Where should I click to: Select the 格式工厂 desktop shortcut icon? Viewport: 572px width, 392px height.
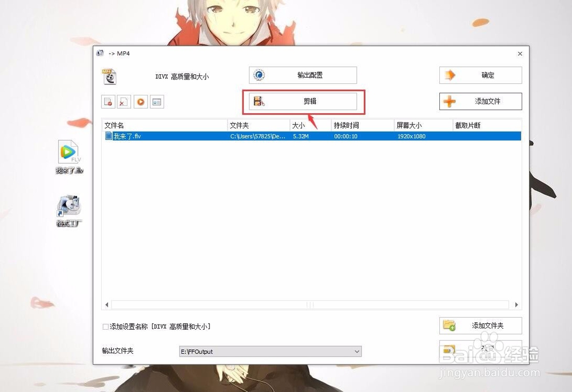click(x=69, y=211)
